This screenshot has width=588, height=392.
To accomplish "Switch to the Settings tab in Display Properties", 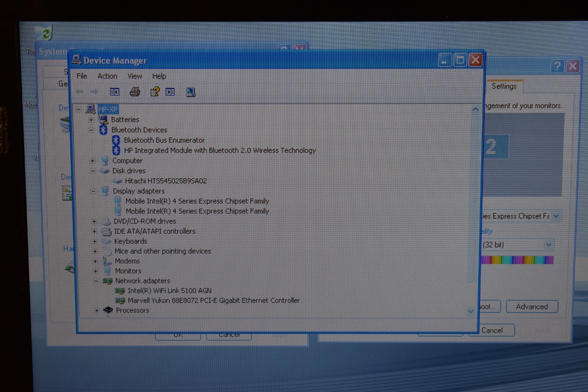I will click(x=504, y=86).
